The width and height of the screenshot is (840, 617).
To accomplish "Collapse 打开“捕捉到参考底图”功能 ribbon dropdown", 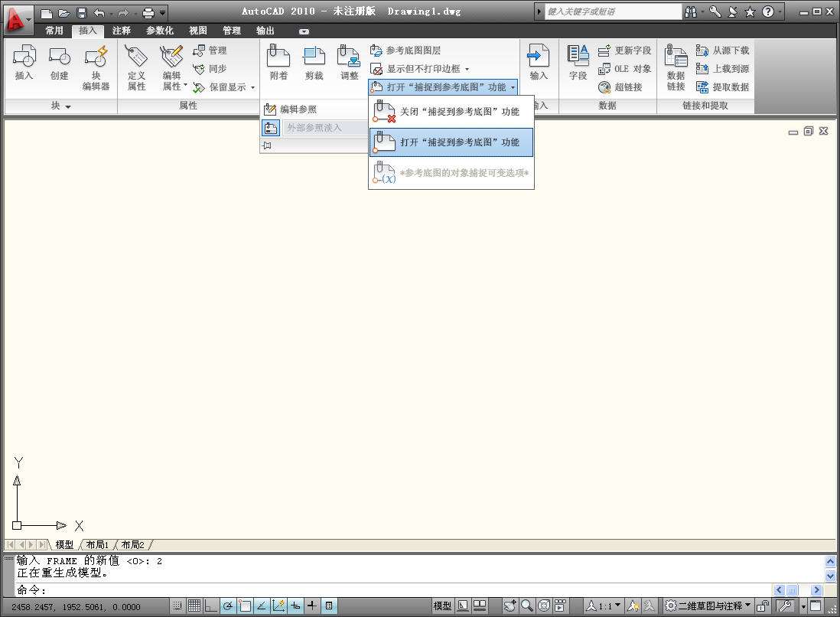I will pyautogui.click(x=513, y=87).
